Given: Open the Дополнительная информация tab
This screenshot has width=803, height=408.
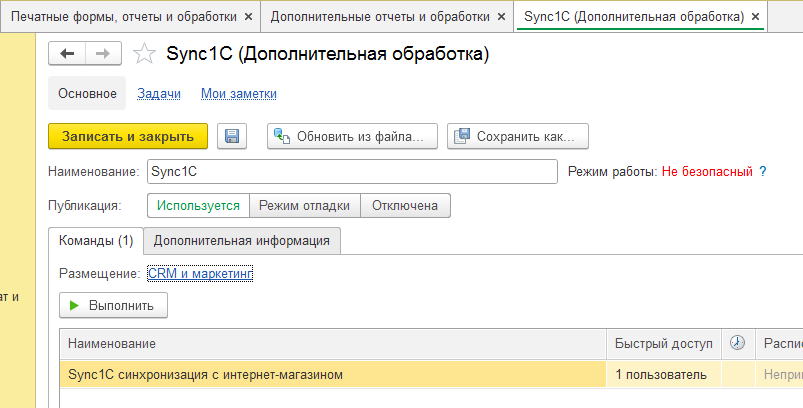Looking at the screenshot, I should click(242, 240).
